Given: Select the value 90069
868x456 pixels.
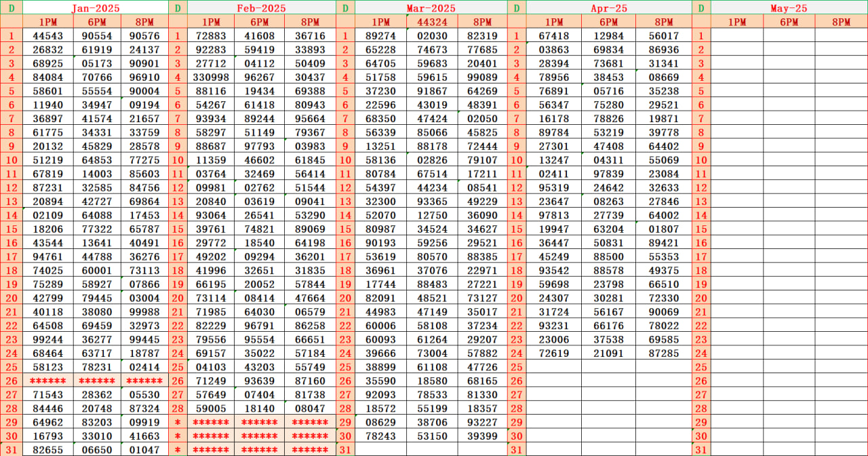Looking at the screenshot, I should coord(664,311).
